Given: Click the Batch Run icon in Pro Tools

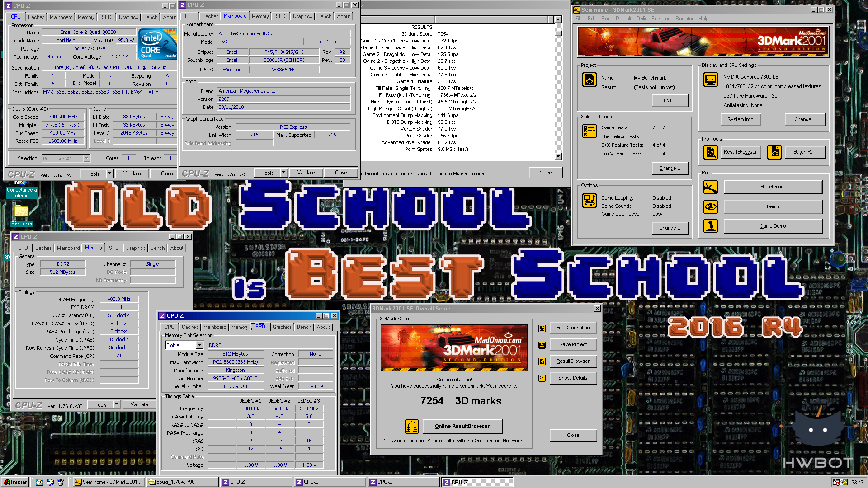Looking at the screenshot, I should point(774,152).
